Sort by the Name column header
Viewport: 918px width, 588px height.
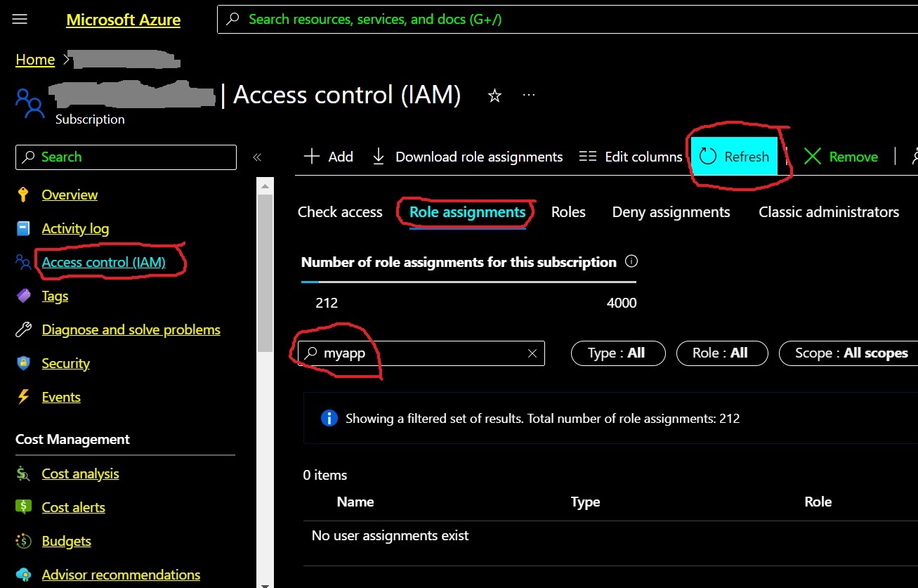point(355,502)
